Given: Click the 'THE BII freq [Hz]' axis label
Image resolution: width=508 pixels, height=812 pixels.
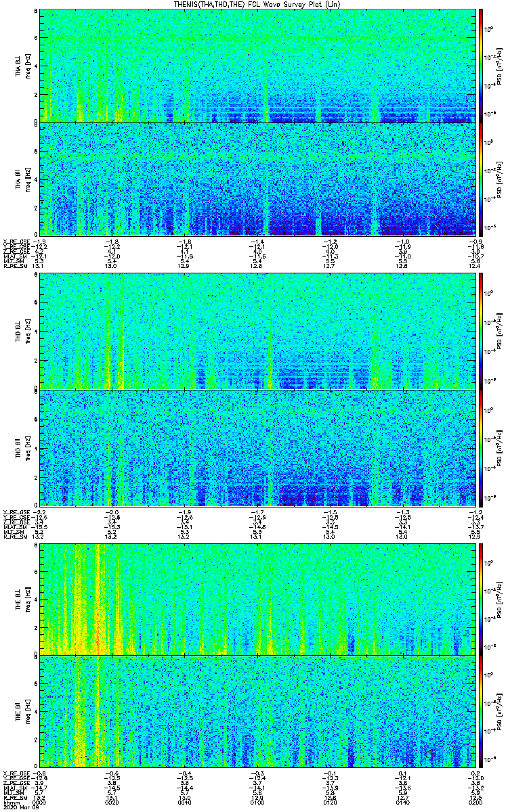Looking at the screenshot, I should pyautogui.click(x=22, y=713).
